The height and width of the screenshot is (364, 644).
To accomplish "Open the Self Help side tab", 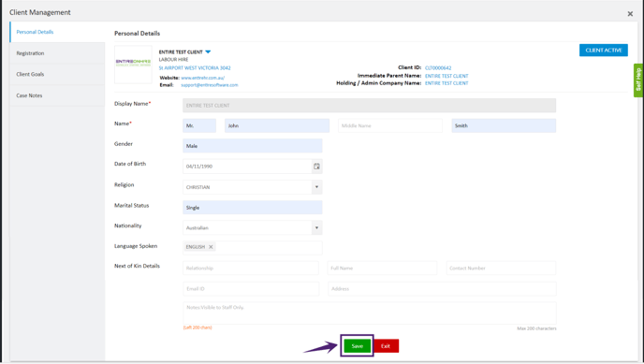I will pyautogui.click(x=638, y=80).
